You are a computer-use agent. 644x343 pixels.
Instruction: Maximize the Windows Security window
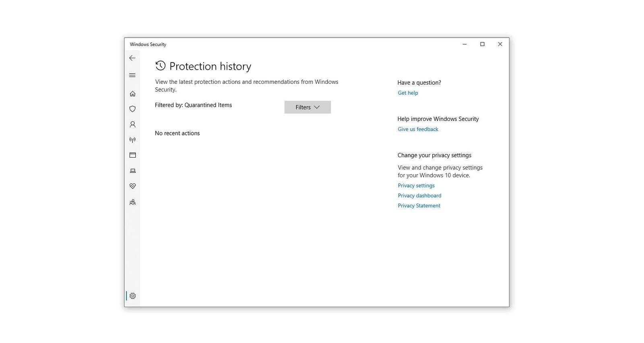pyautogui.click(x=482, y=44)
